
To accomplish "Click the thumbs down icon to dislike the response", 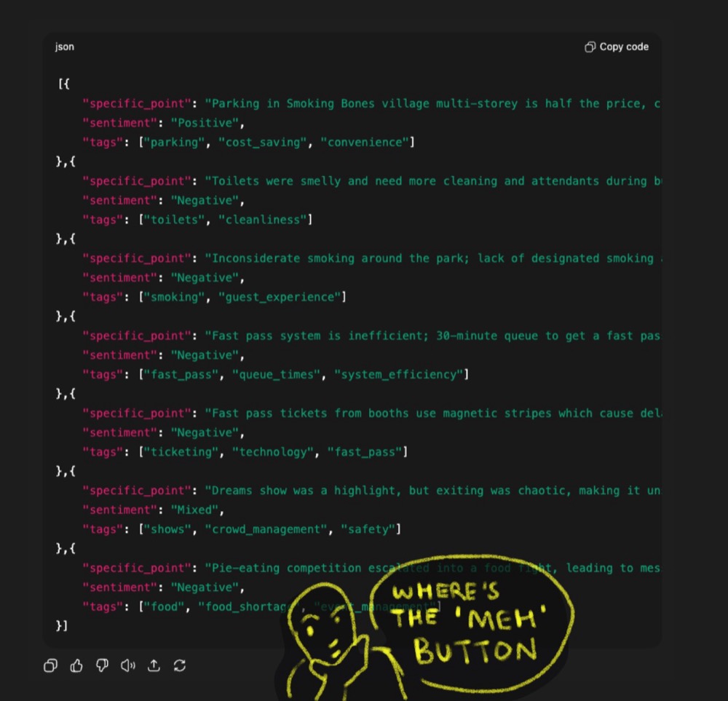I will [102, 665].
